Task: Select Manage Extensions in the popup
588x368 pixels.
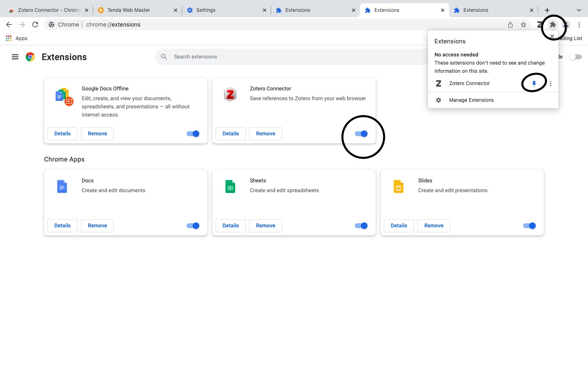Action: 493,100
